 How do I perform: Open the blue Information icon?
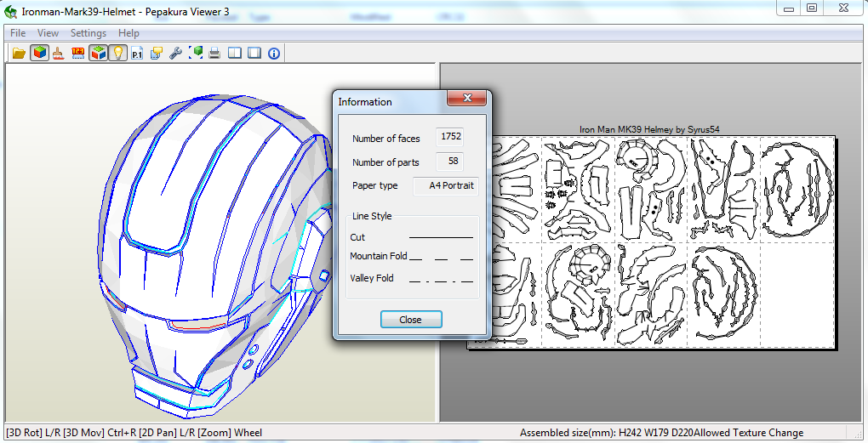(x=274, y=53)
